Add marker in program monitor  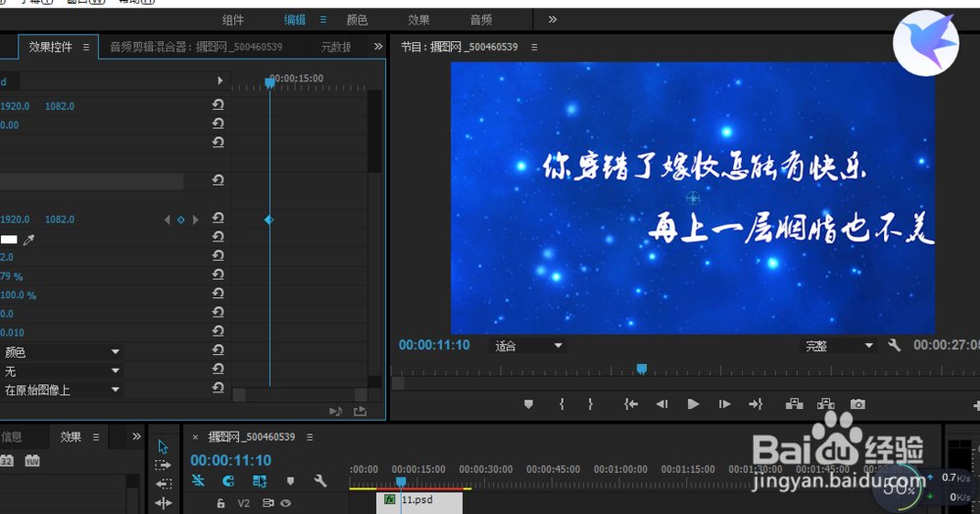529,404
